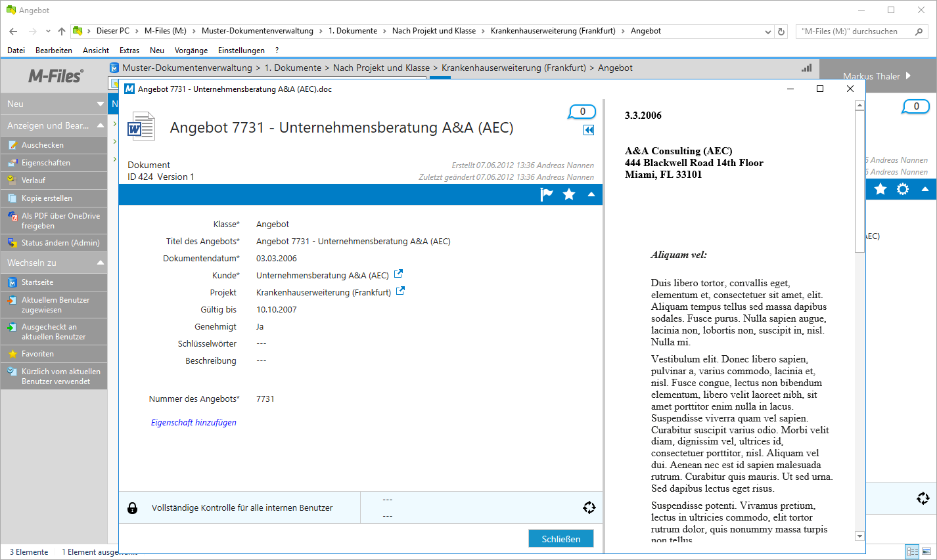Open the comments bubble showing 0
Screen dimensions: 937x560
[x=582, y=112]
